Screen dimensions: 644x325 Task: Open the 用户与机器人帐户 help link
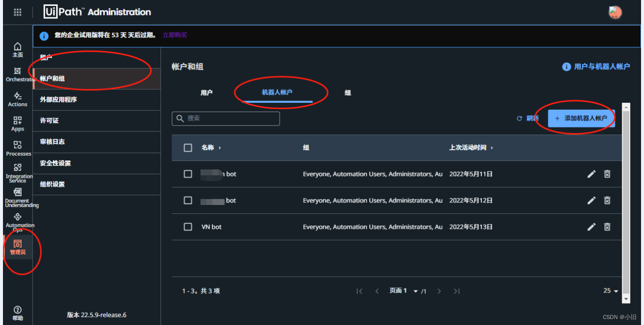602,67
